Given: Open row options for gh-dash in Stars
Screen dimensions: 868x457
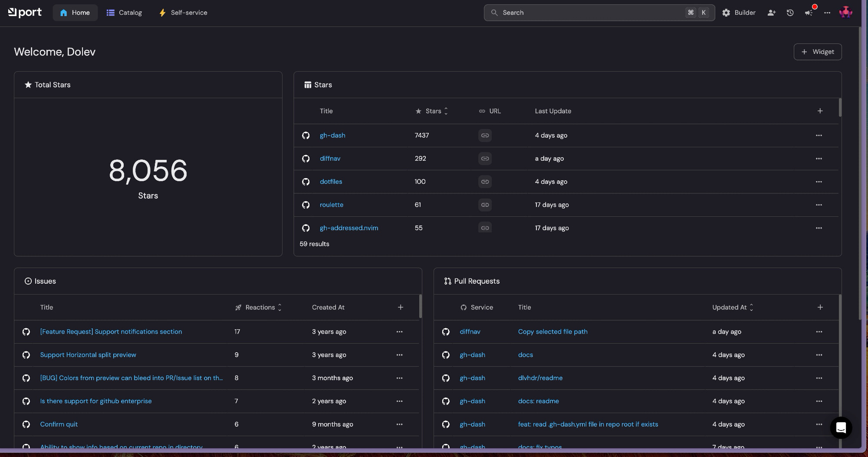Looking at the screenshot, I should (819, 136).
